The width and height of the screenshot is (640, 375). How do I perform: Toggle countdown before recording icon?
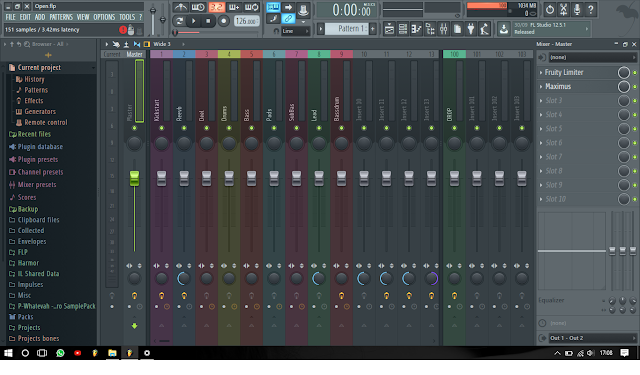(x=198, y=7)
